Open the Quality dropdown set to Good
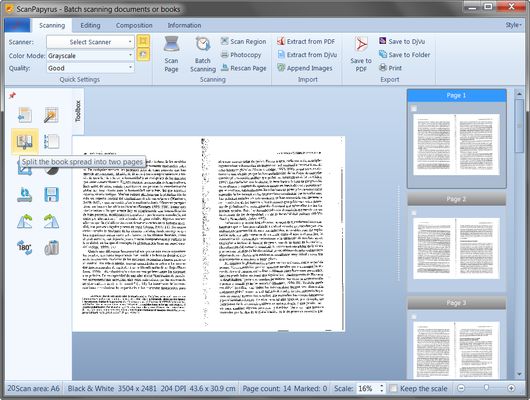Image resolution: width=530 pixels, height=400 pixels. (x=90, y=68)
